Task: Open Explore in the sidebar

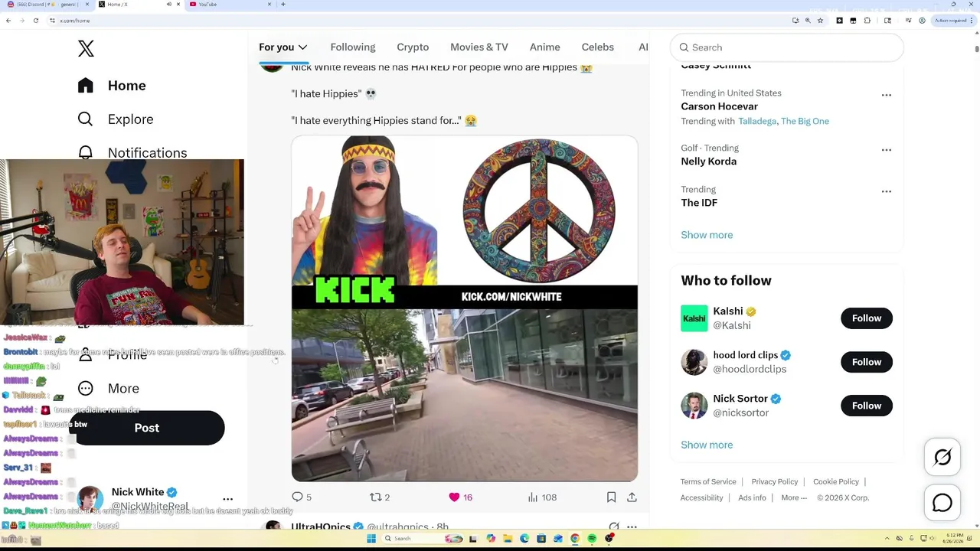Action: (115, 119)
